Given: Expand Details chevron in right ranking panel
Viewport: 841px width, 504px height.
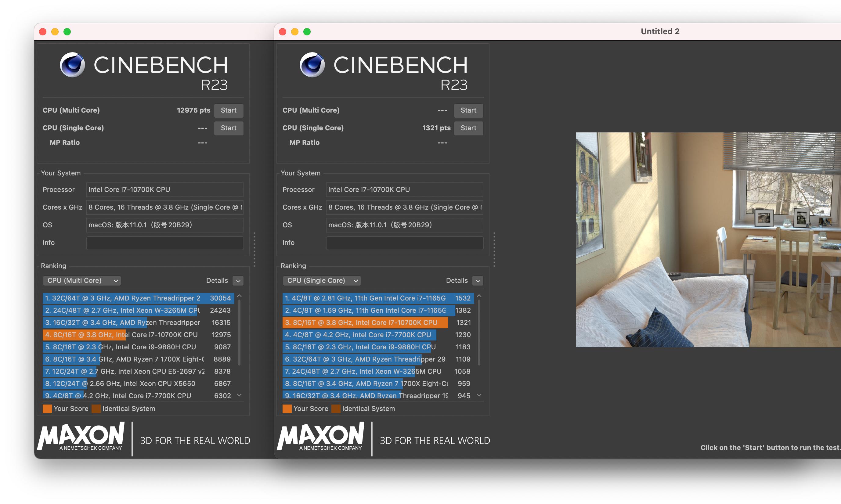Looking at the screenshot, I should (x=478, y=281).
